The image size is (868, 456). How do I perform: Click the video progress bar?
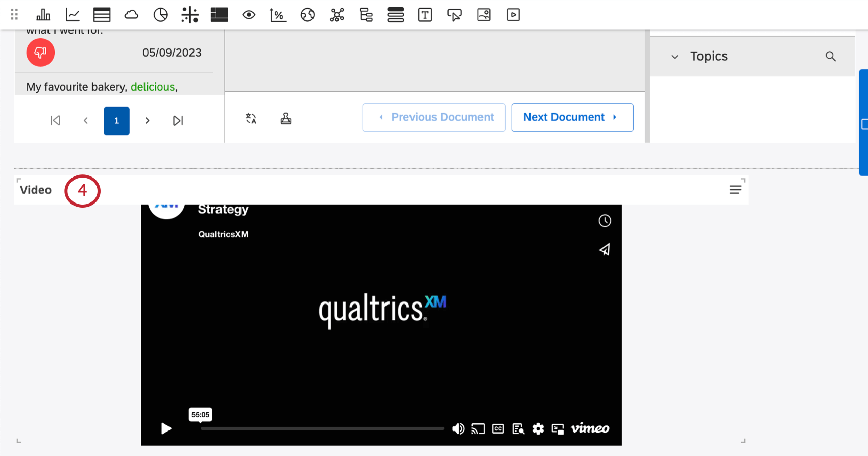(322, 428)
